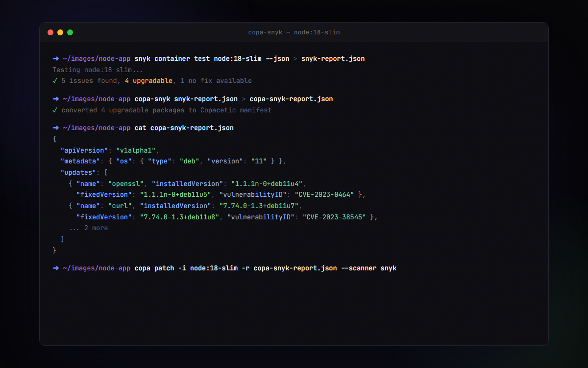The width and height of the screenshot is (588, 368).
Task: Click fixed version "1.1.1n-0+deb11u5"
Action: click(176, 195)
